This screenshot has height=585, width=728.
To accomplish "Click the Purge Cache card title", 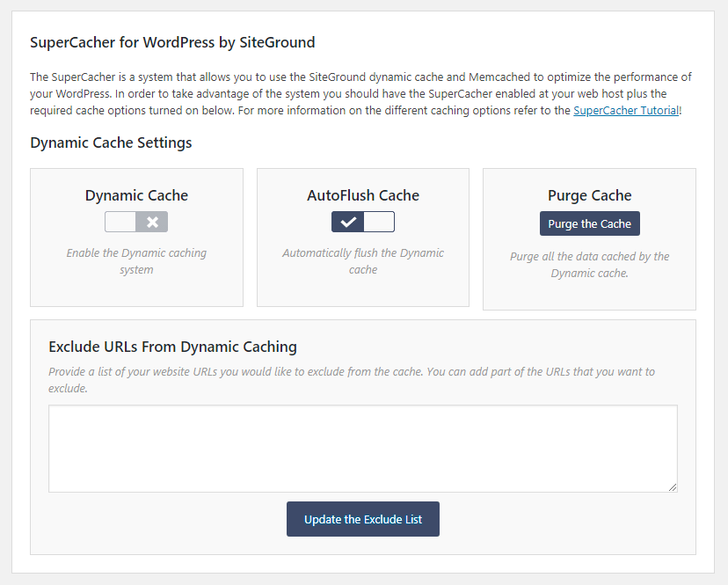I will point(589,195).
